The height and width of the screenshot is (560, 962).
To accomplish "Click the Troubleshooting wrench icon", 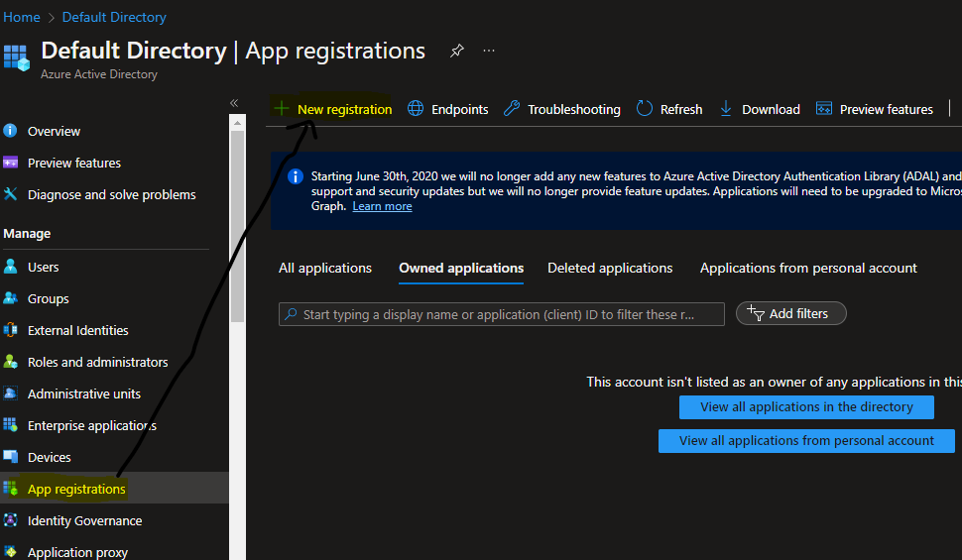I will pyautogui.click(x=512, y=109).
